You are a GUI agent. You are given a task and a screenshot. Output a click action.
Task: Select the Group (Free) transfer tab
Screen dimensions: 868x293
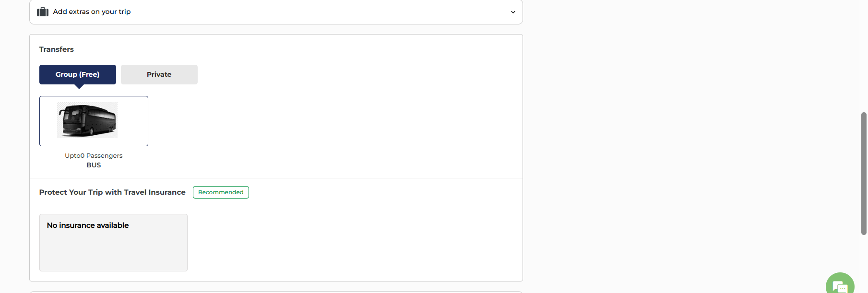click(78, 75)
